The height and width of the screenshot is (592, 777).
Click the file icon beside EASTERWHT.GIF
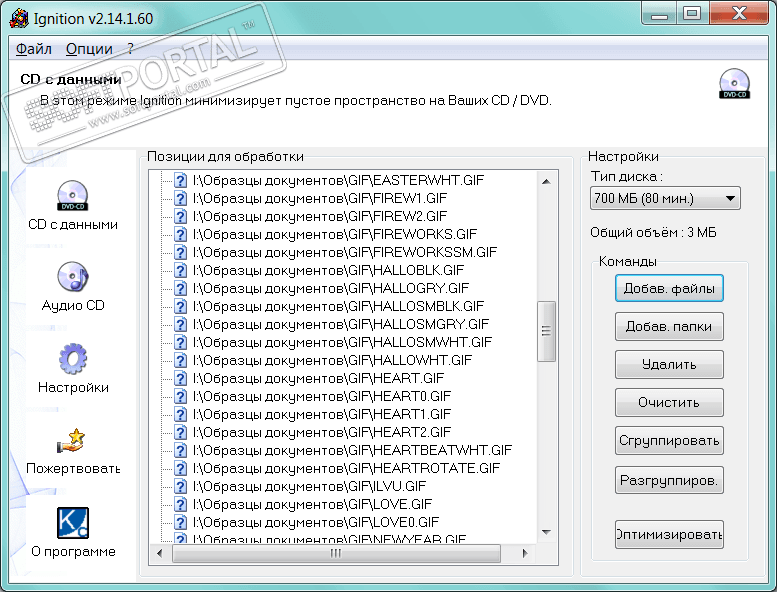click(180, 180)
